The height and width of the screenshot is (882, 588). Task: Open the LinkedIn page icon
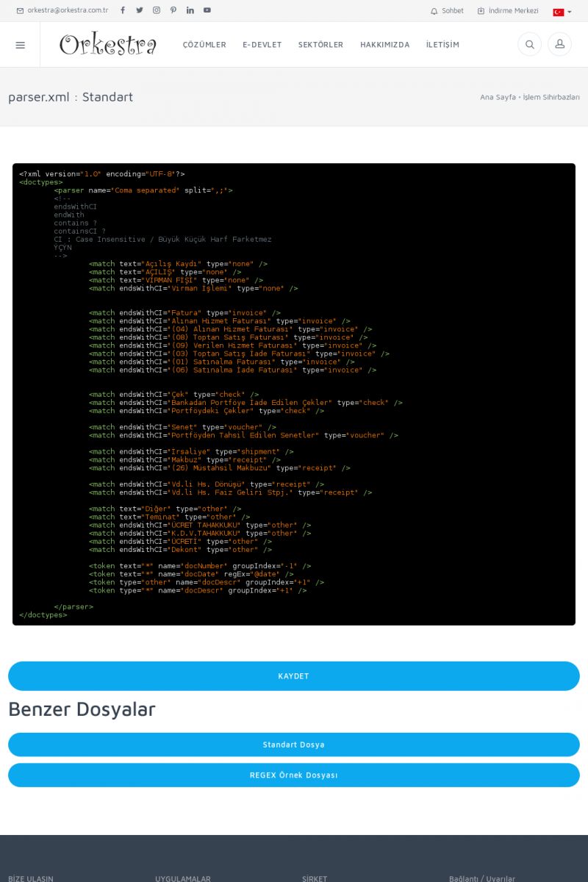pyautogui.click(x=190, y=10)
